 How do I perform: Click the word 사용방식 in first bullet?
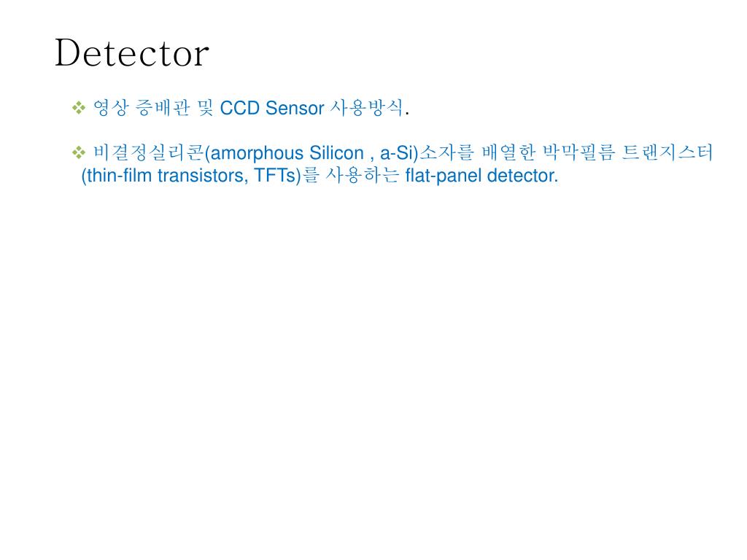click(367, 108)
